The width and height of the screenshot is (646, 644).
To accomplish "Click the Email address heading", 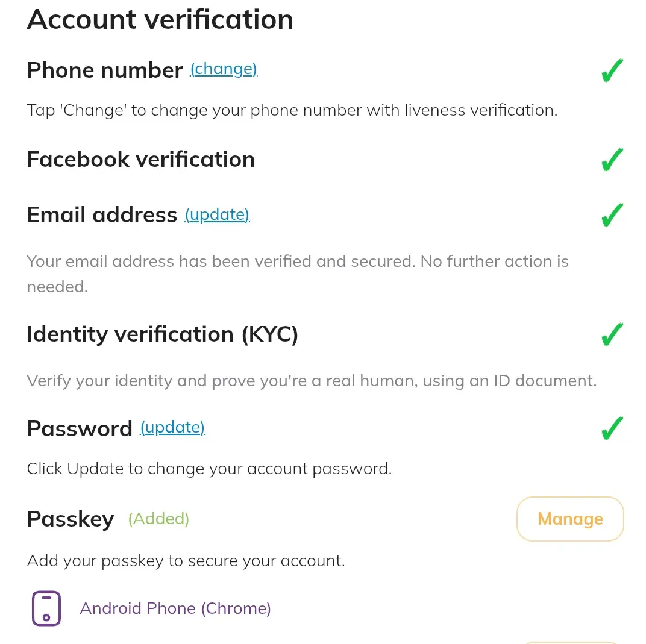I will (102, 215).
